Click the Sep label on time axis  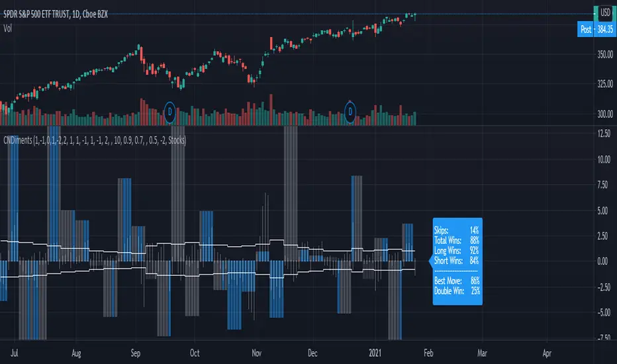point(135,353)
